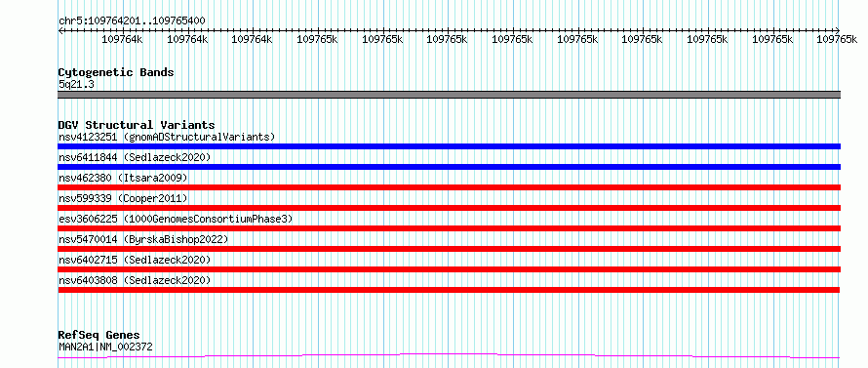Click the chr5:109764201..109765400 coordinate label
Image resolution: width=868 pixels, height=368 pixels.
[x=132, y=20]
